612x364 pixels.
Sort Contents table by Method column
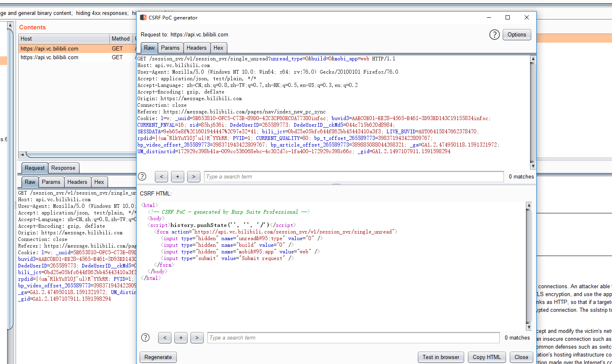(120, 39)
